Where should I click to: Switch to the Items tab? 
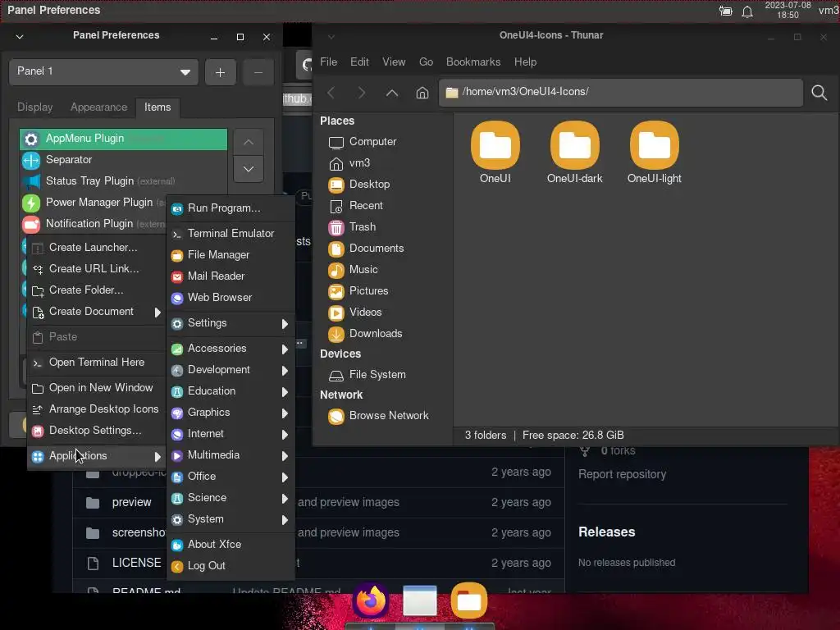pos(157,107)
